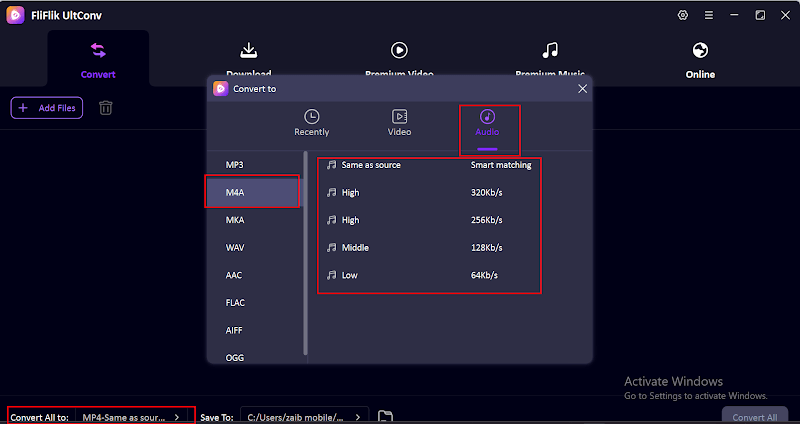Close the Convert to dialog
The image size is (800, 424).
(582, 89)
